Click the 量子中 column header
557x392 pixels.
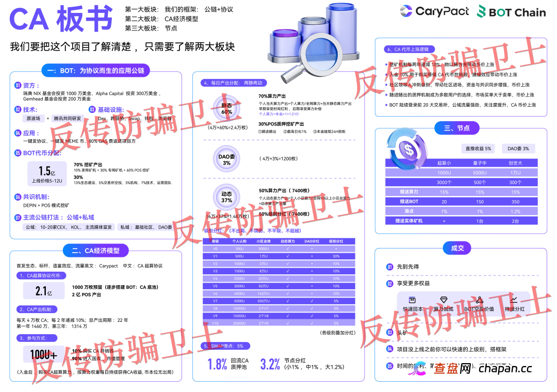point(480,163)
